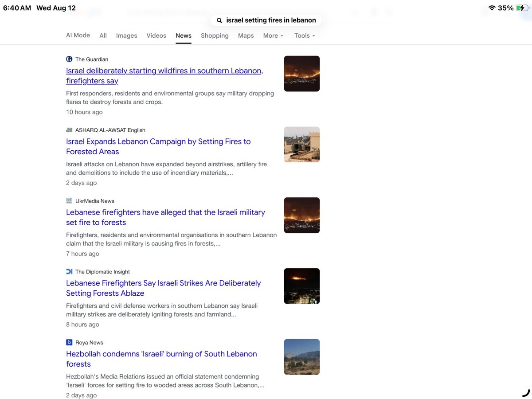The height and width of the screenshot is (399, 532).
Task: Open the Tools dropdown
Action: point(305,35)
